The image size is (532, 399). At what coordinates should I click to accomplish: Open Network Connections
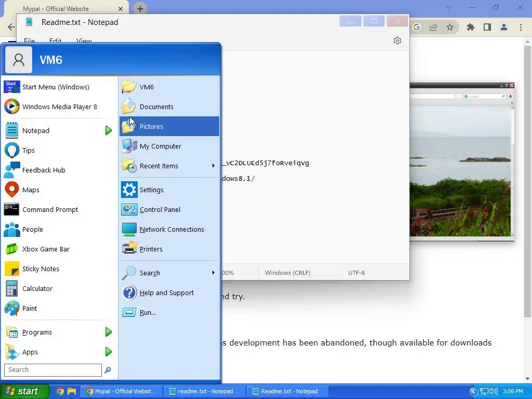tap(169, 229)
